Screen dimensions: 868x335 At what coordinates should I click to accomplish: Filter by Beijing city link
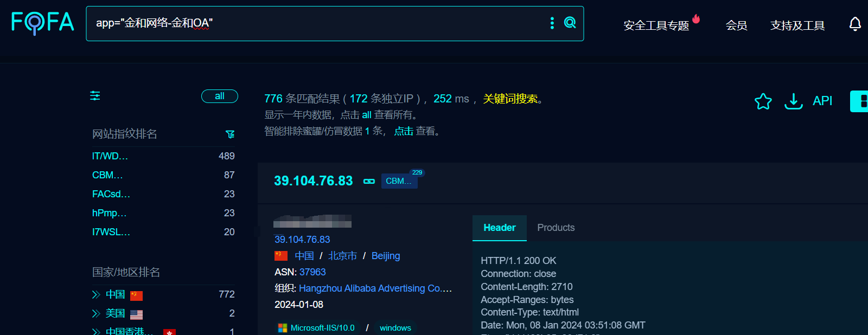click(x=386, y=256)
